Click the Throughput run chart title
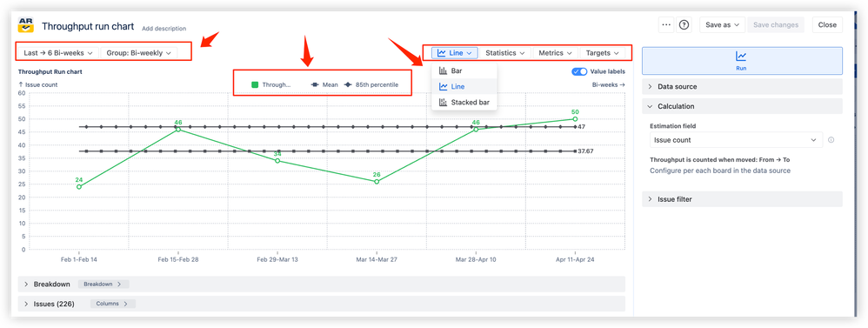 pyautogui.click(x=88, y=26)
